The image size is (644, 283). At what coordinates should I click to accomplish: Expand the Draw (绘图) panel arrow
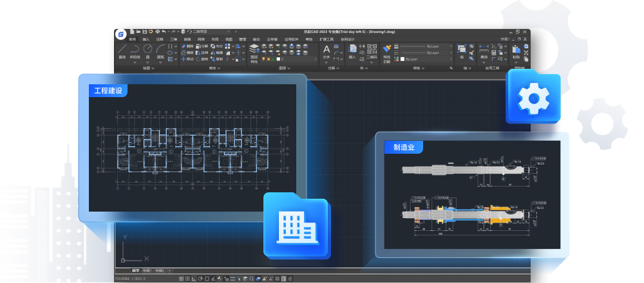[x=153, y=68]
